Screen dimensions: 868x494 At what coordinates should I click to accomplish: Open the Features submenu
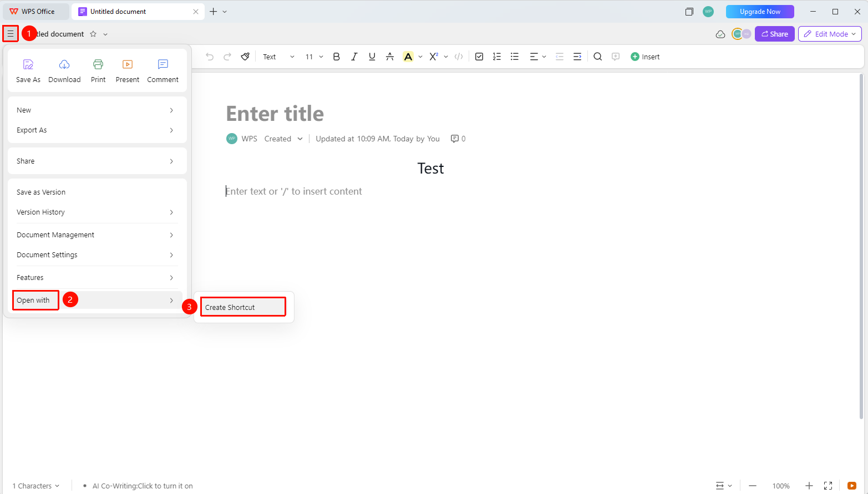click(97, 278)
